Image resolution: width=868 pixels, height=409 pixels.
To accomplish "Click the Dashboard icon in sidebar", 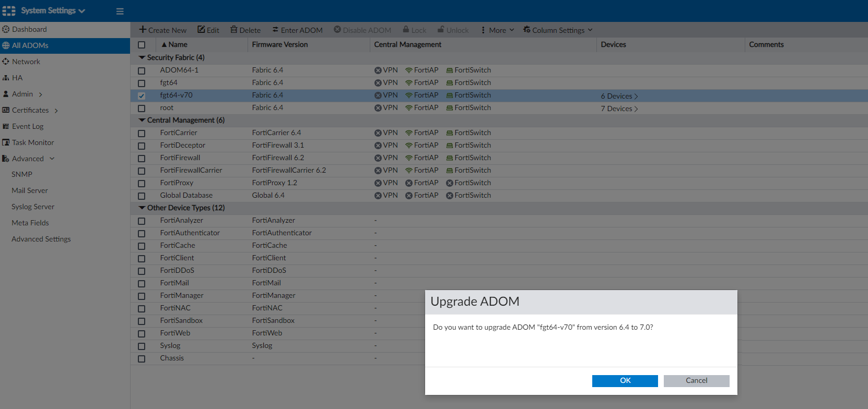I will [x=6, y=29].
